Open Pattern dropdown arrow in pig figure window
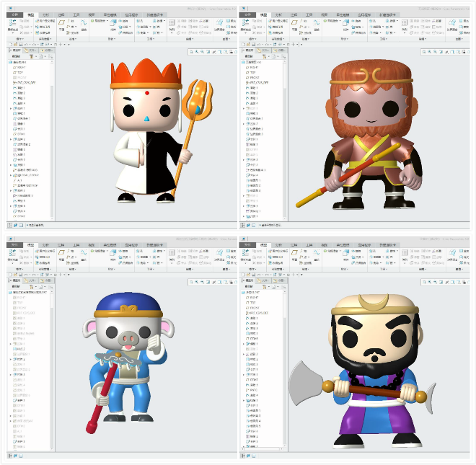The width and height of the screenshot is (476, 465). (172, 263)
